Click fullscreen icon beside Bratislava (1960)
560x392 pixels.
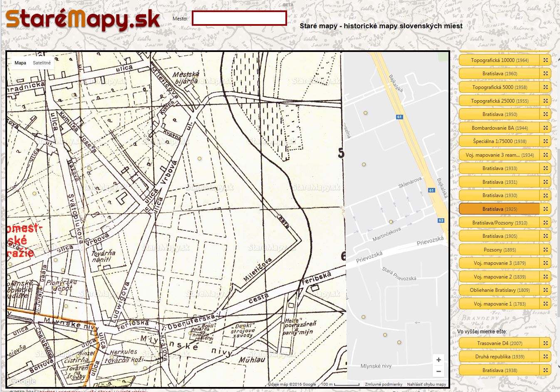545,74
